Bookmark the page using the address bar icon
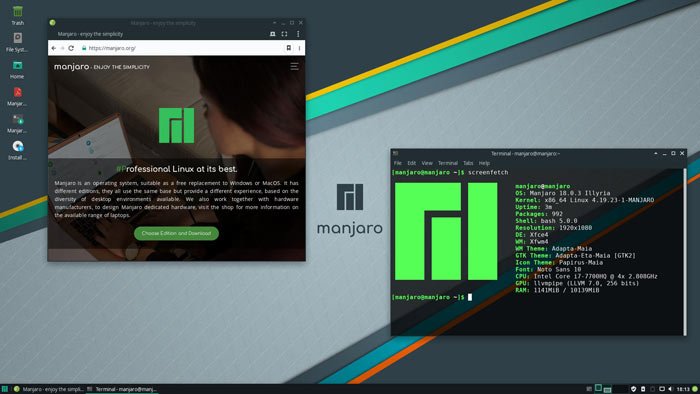The height and width of the screenshot is (394, 700). click(x=288, y=48)
